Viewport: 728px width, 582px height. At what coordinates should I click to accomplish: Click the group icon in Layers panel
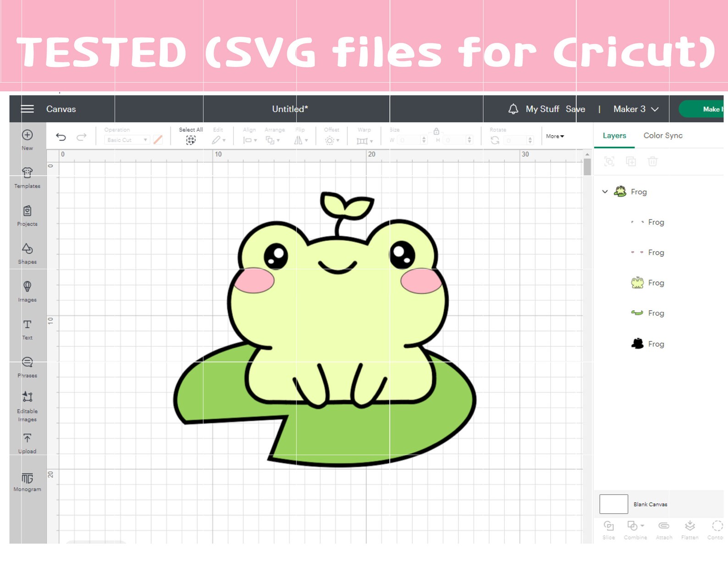coord(609,161)
